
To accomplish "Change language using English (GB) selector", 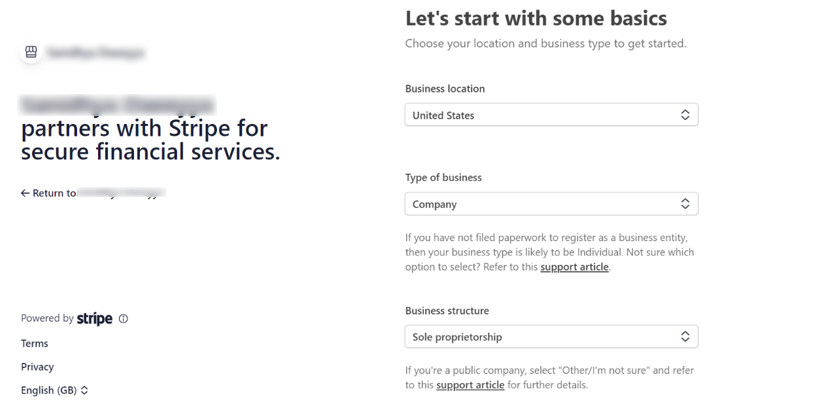I will coord(49,390).
